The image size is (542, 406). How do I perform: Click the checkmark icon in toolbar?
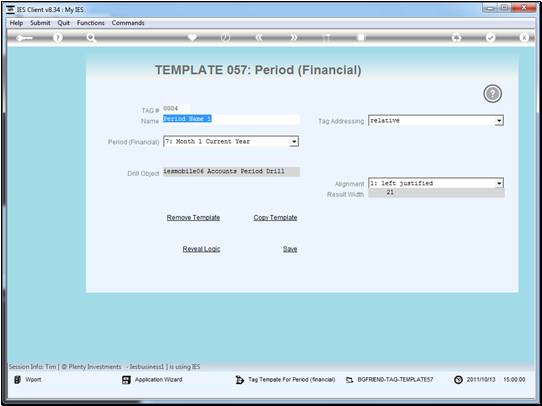[490, 38]
